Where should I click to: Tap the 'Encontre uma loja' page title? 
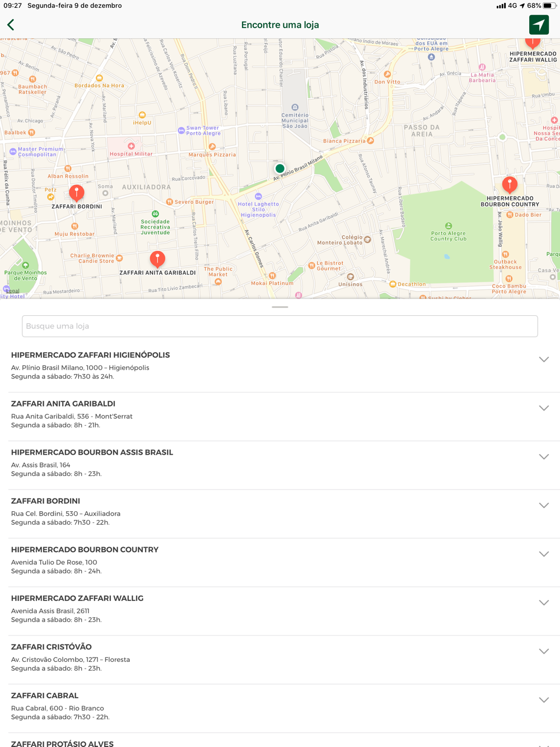click(x=280, y=25)
